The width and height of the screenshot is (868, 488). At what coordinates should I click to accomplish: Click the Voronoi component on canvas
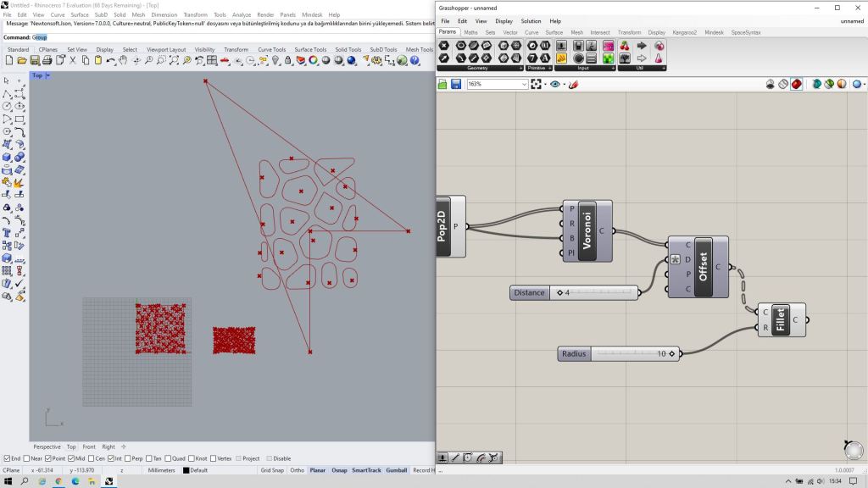(587, 231)
